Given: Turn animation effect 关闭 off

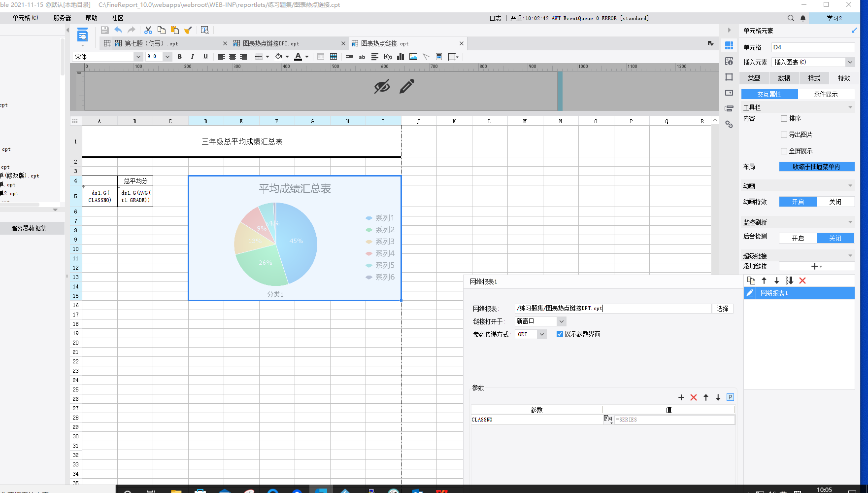Looking at the screenshot, I should point(835,202).
